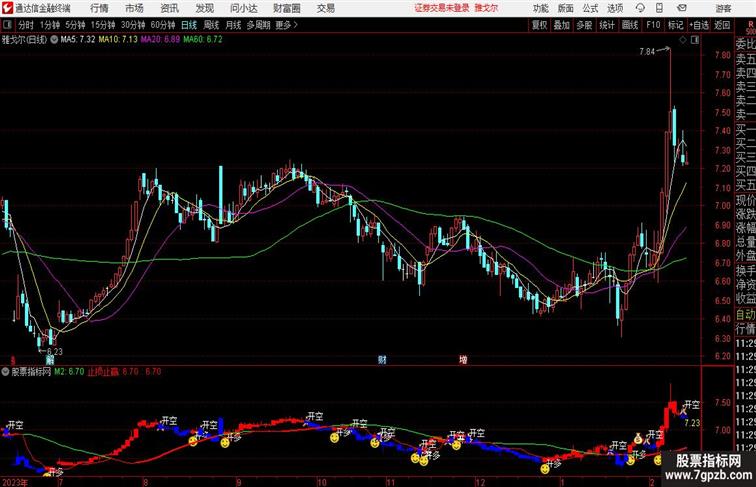Open the 市场 menu
This screenshot has height=487, width=756.
(x=135, y=8)
